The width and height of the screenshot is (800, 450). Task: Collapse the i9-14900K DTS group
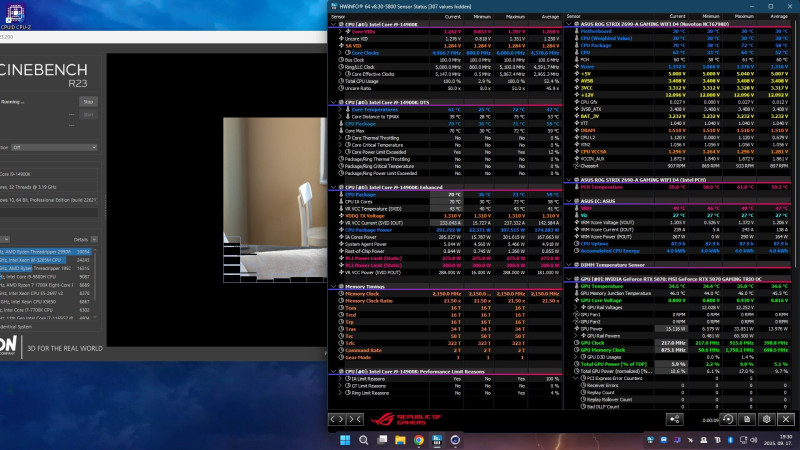click(333, 103)
